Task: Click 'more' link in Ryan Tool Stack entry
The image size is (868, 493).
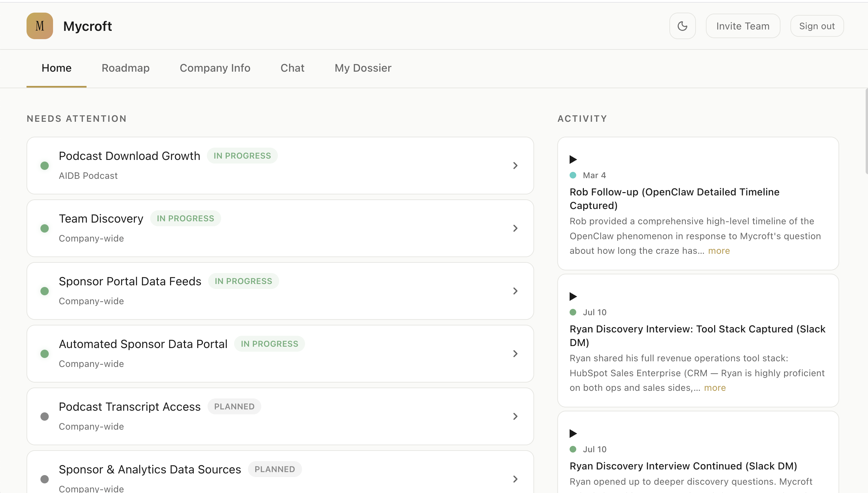Action: pos(715,388)
